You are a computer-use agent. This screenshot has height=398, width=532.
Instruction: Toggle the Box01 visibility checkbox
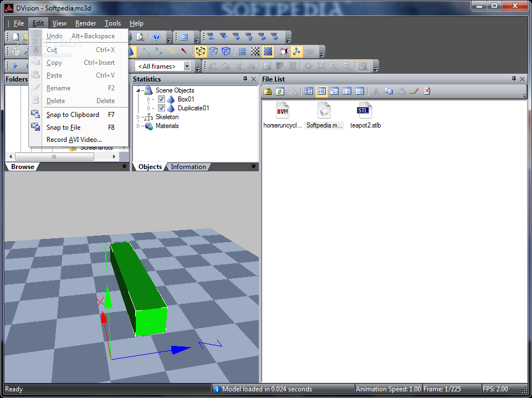click(x=161, y=99)
